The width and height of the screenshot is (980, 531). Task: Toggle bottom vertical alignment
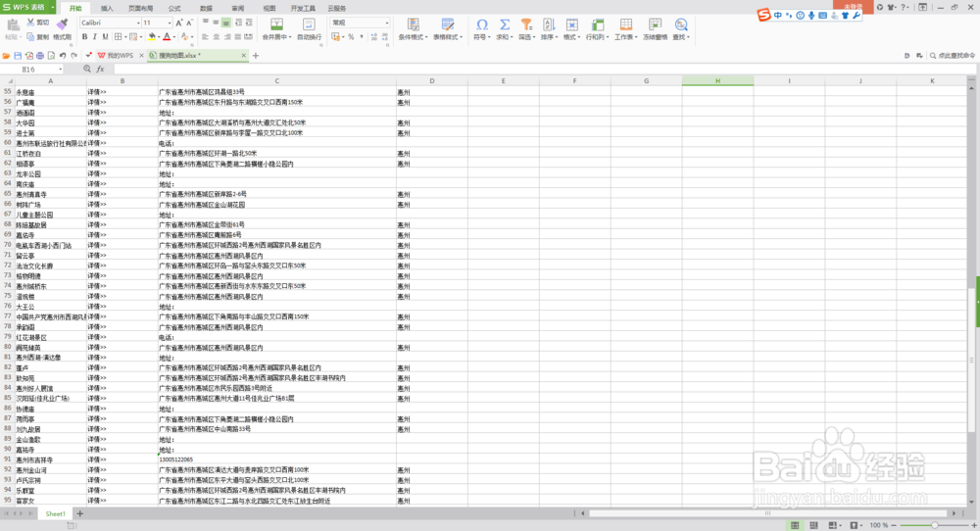click(x=226, y=23)
